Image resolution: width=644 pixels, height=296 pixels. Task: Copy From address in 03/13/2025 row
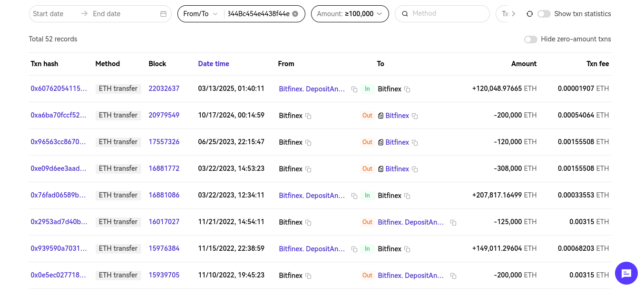pos(354,89)
